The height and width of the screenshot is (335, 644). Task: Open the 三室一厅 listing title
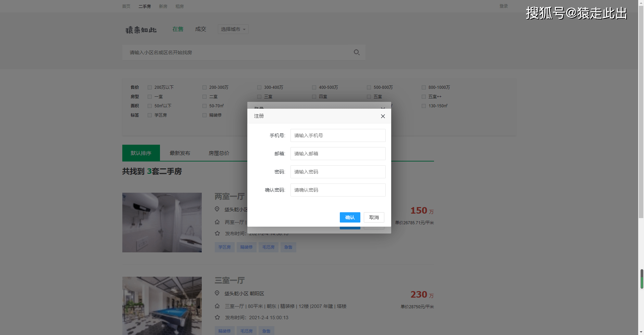[x=230, y=280]
